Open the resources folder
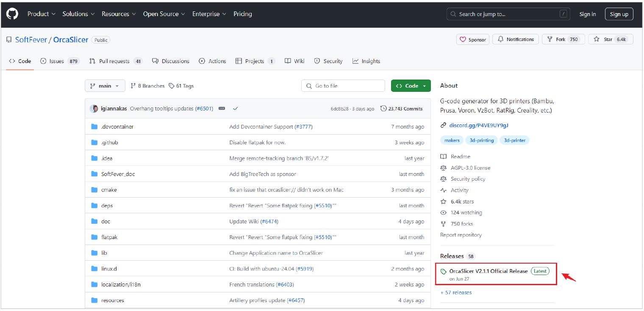This screenshot has width=644, height=311. (113, 300)
